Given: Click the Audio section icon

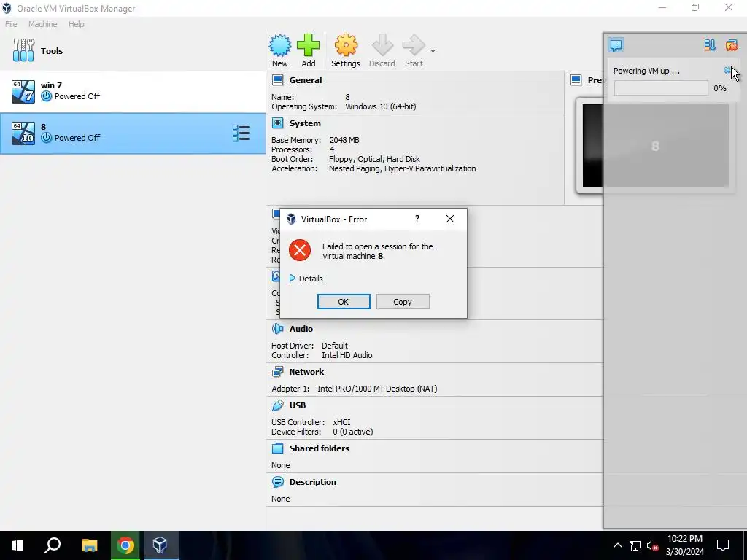Looking at the screenshot, I should tap(278, 329).
